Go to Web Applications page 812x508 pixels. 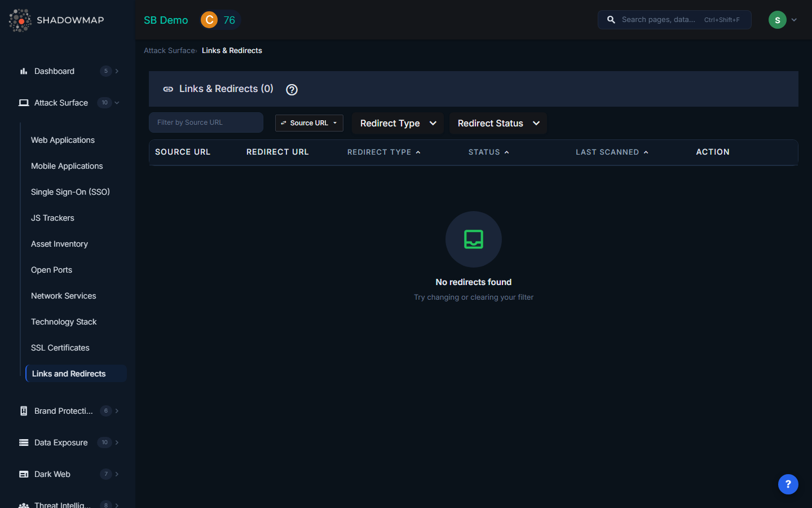pyautogui.click(x=63, y=140)
